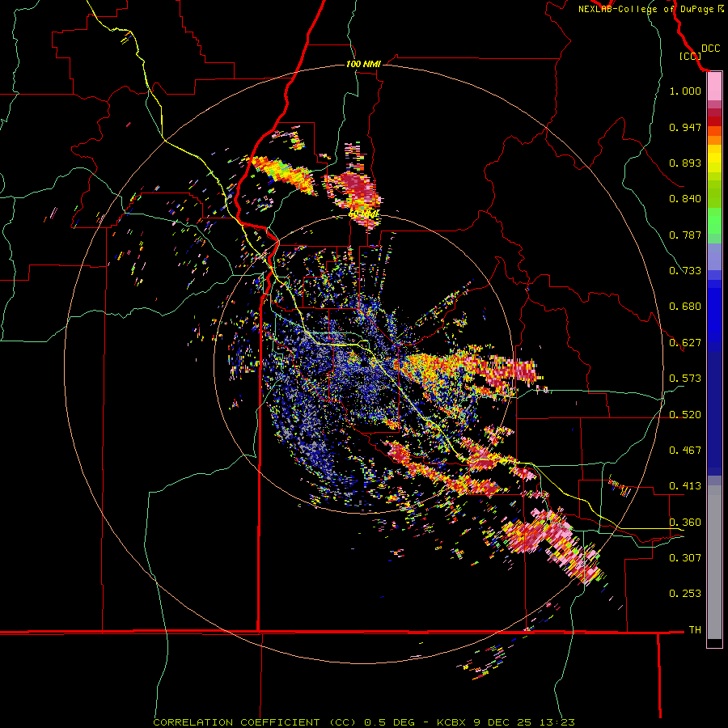Click the 0.307 scale value
This screenshot has width=728, height=728.
pos(685,558)
